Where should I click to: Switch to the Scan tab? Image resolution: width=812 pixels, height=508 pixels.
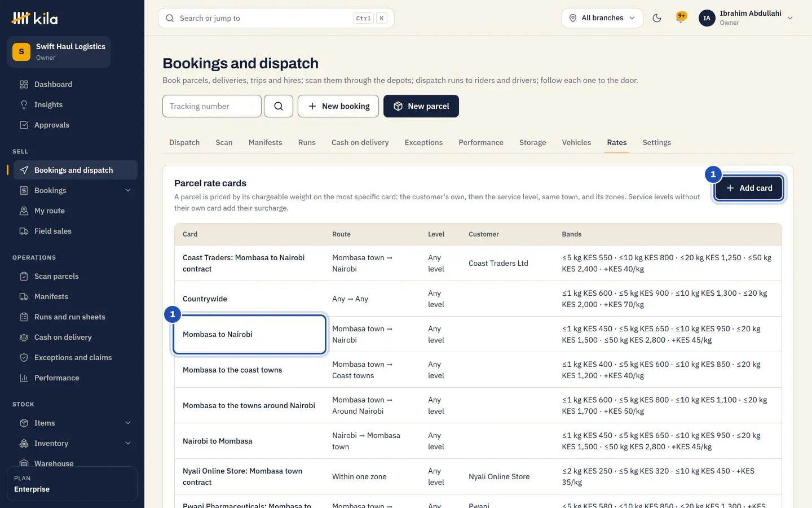pos(224,142)
